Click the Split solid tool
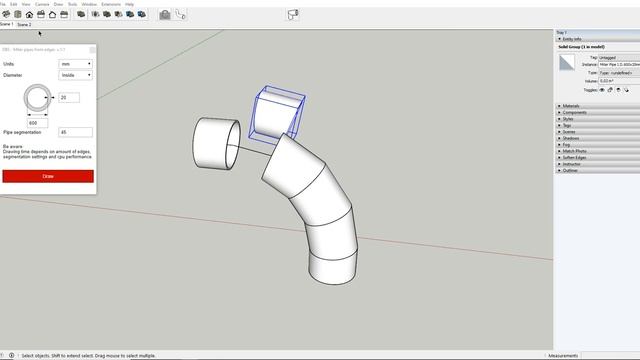The image size is (640, 360). [x=142, y=15]
